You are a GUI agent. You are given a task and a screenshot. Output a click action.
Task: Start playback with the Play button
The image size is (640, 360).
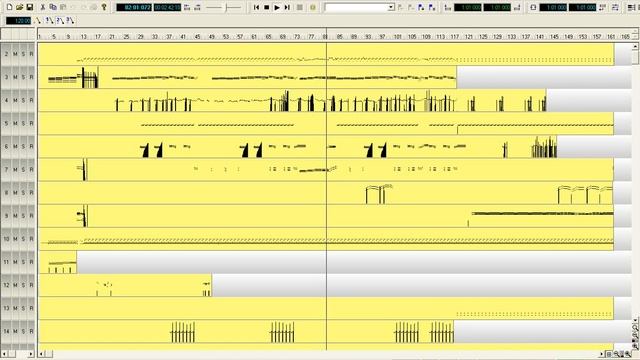coord(277,7)
